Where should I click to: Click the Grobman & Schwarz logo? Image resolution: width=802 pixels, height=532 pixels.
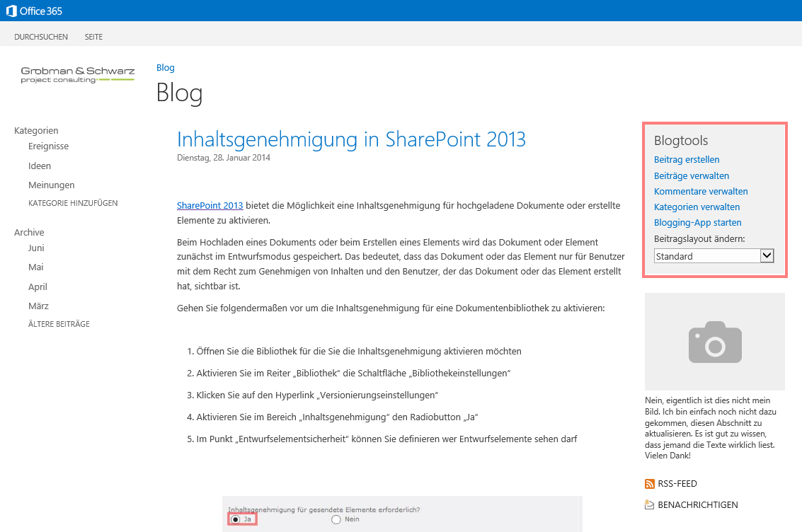pos(78,74)
